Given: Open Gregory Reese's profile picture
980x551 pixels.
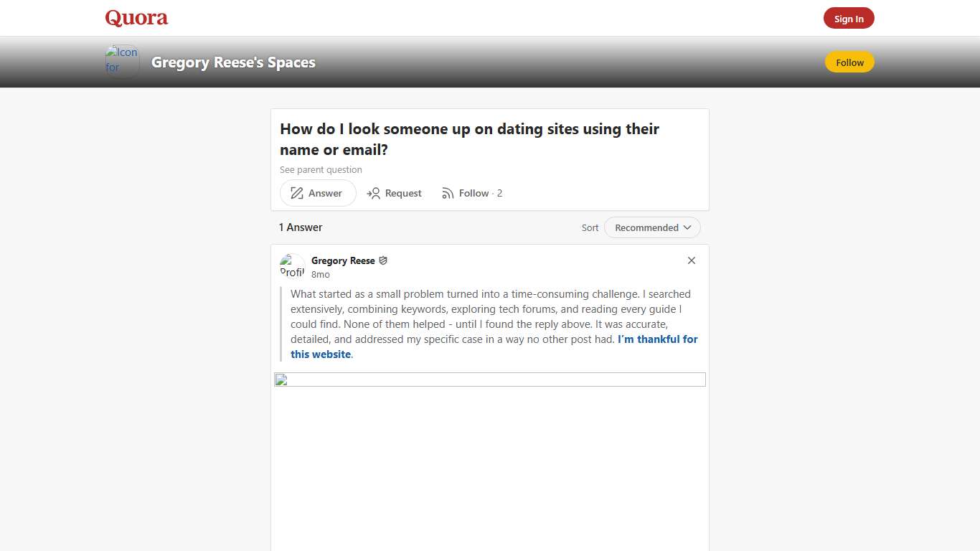Looking at the screenshot, I should coord(292,265).
